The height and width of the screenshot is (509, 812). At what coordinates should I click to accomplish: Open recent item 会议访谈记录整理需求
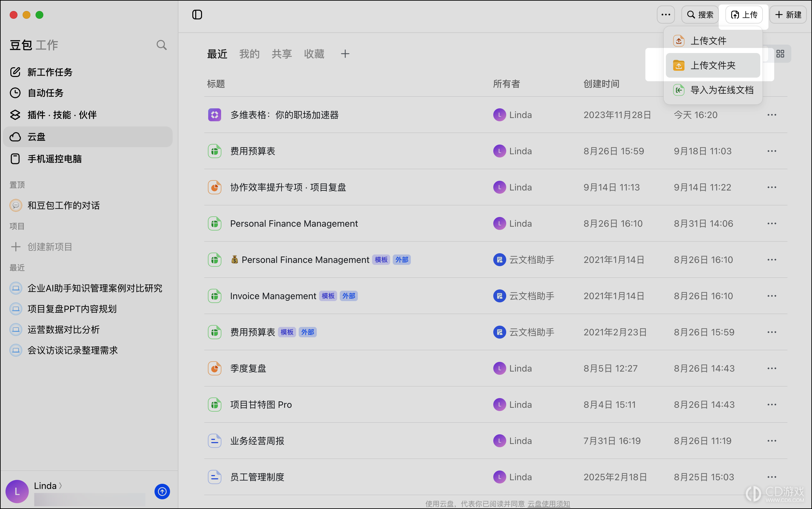pos(88,350)
